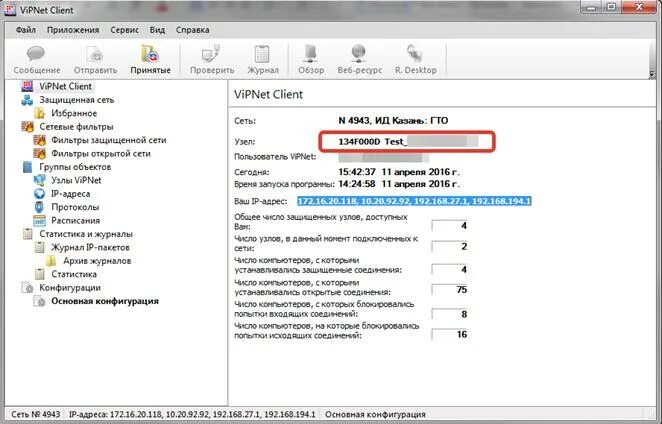Image resolution: width=662 pixels, height=424 pixels.
Task: Click secured connections computers count field
Action: pyautogui.click(x=450, y=269)
